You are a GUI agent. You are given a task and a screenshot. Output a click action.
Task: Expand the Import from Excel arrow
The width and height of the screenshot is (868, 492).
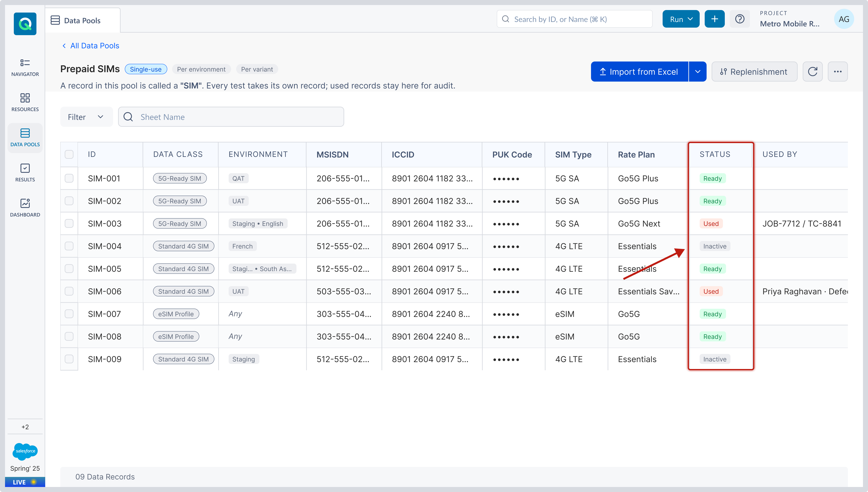click(697, 72)
